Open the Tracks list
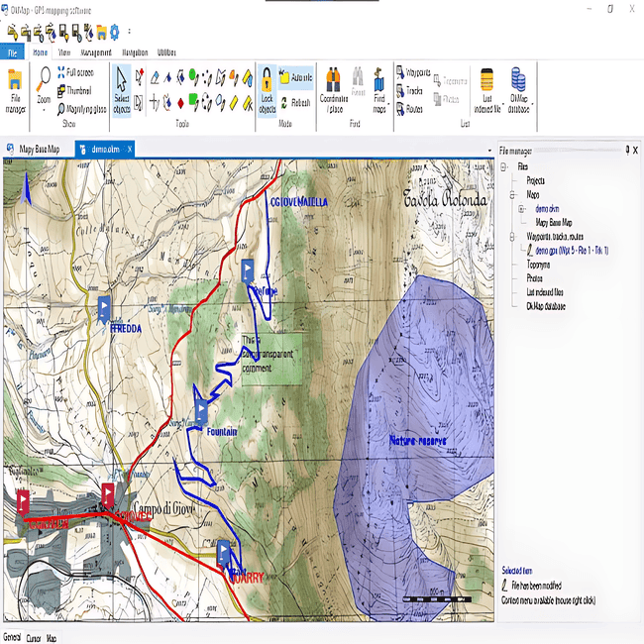The height and width of the screenshot is (644, 644). tap(409, 91)
